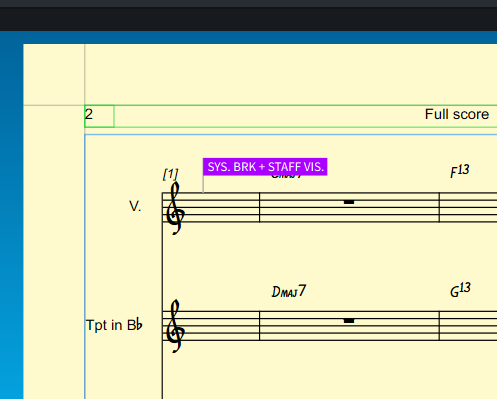497x399 pixels.
Task: Select the V. staff treble clef
Action: [x=175, y=208]
